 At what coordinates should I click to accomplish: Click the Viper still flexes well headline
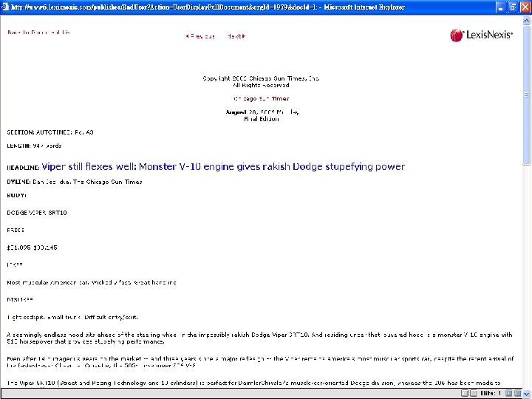(223, 166)
